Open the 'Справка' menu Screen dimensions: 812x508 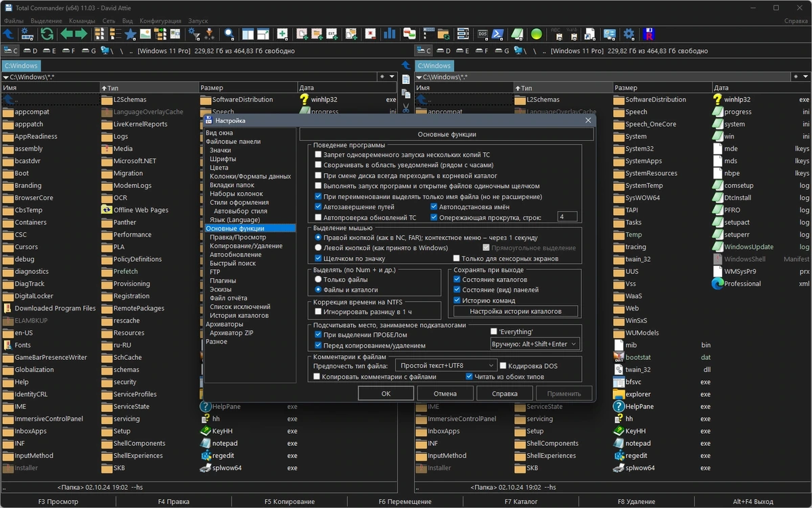[796, 21]
